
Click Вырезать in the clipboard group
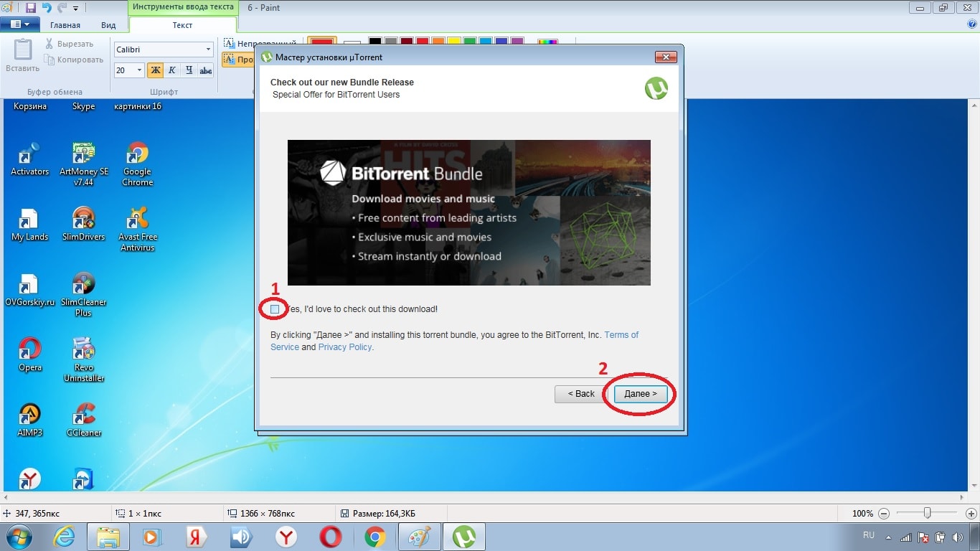(69, 44)
